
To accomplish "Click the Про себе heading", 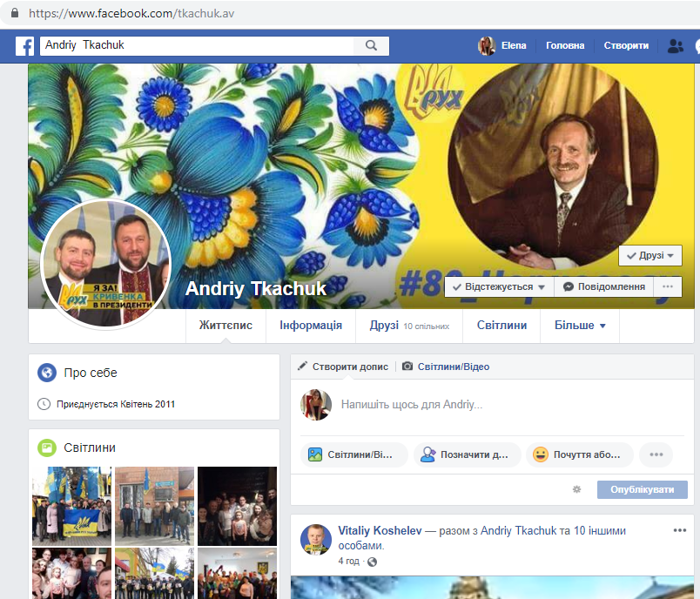I will click(x=91, y=373).
